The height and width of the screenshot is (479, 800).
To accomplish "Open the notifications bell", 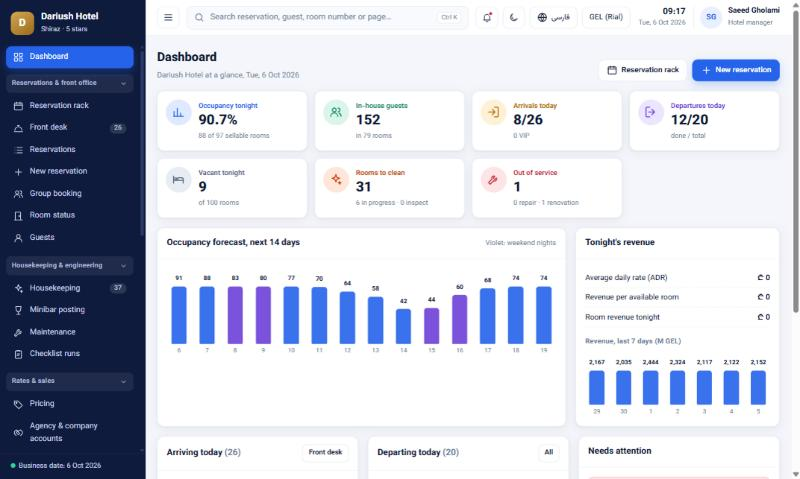I will [x=487, y=17].
